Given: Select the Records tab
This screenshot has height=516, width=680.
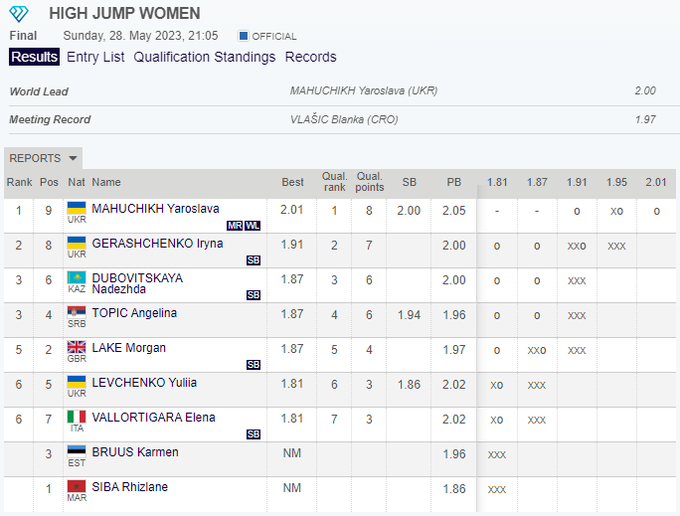Looking at the screenshot, I should pos(310,57).
